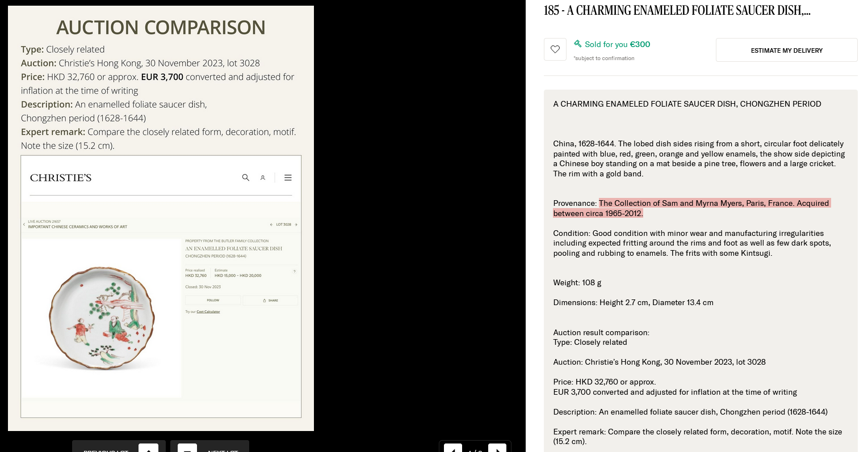This screenshot has width=868, height=452.
Task: Click the description heading 'A CHARMING ENAMELED FOLIATE SAUCER DISH, CHONGZHEN PERIOD'
Action: coord(687,104)
